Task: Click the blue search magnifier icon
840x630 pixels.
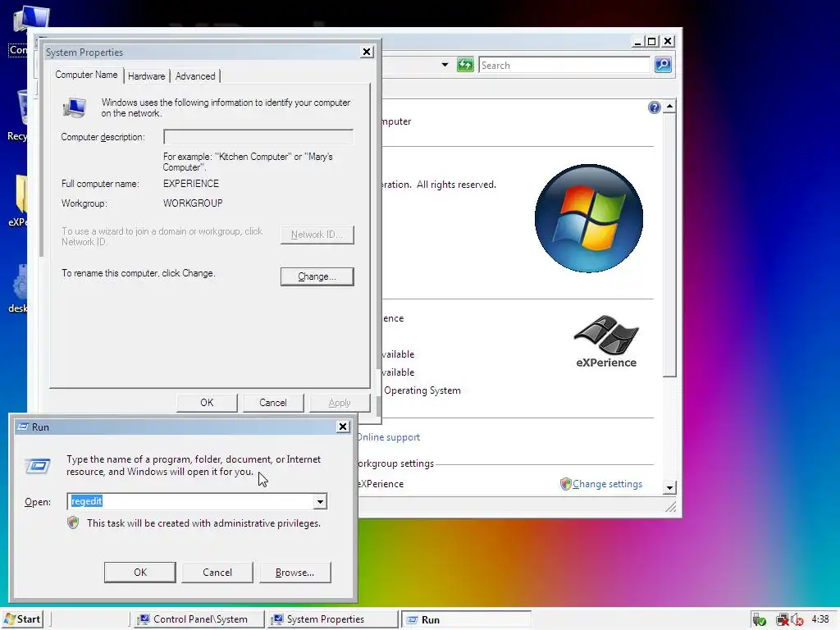Action: pos(663,65)
